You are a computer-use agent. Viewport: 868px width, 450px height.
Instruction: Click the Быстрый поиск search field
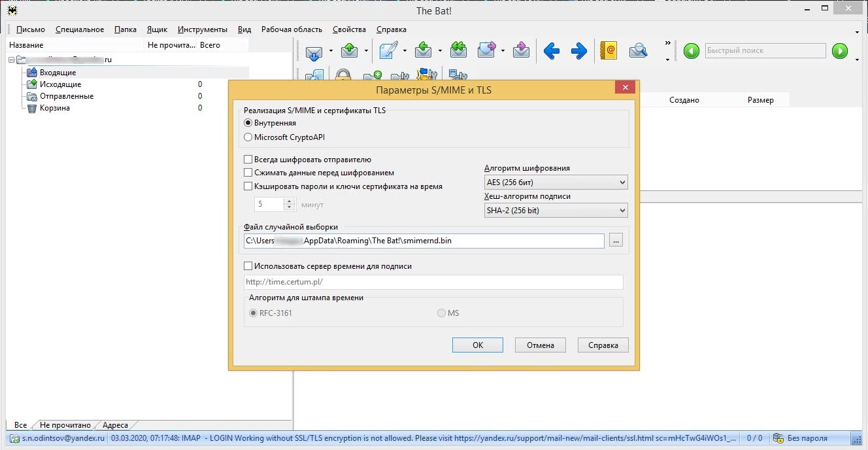click(x=765, y=51)
